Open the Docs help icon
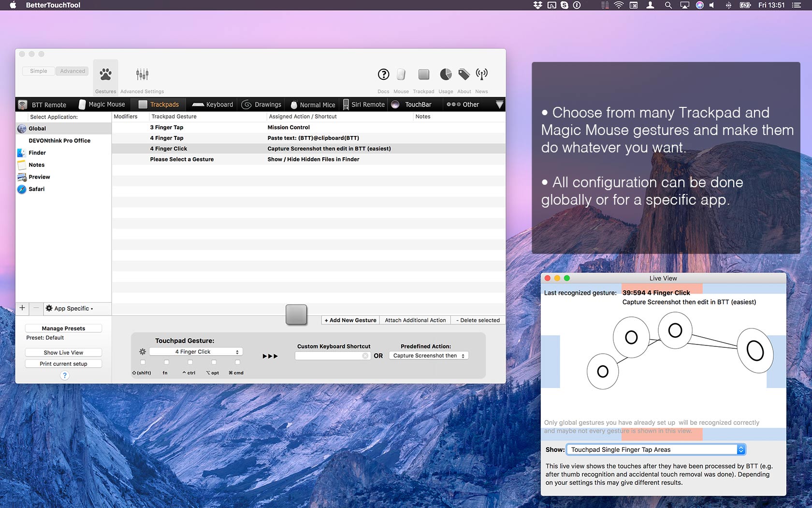Screen dimensions: 812x508 pos(383,75)
